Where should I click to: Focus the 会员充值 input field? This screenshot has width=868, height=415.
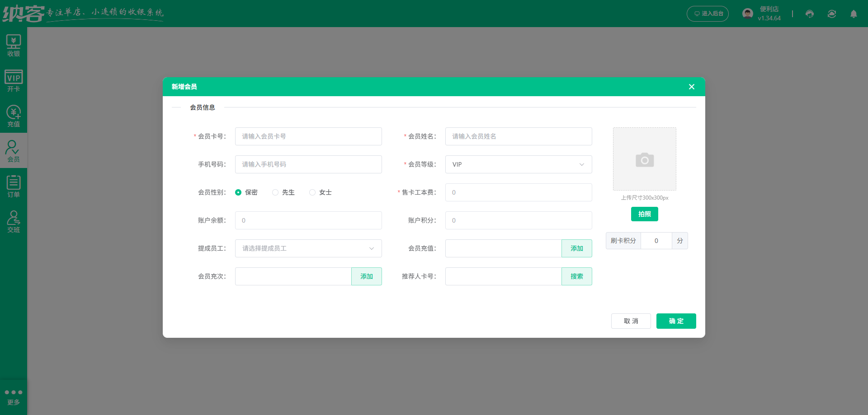coord(504,248)
